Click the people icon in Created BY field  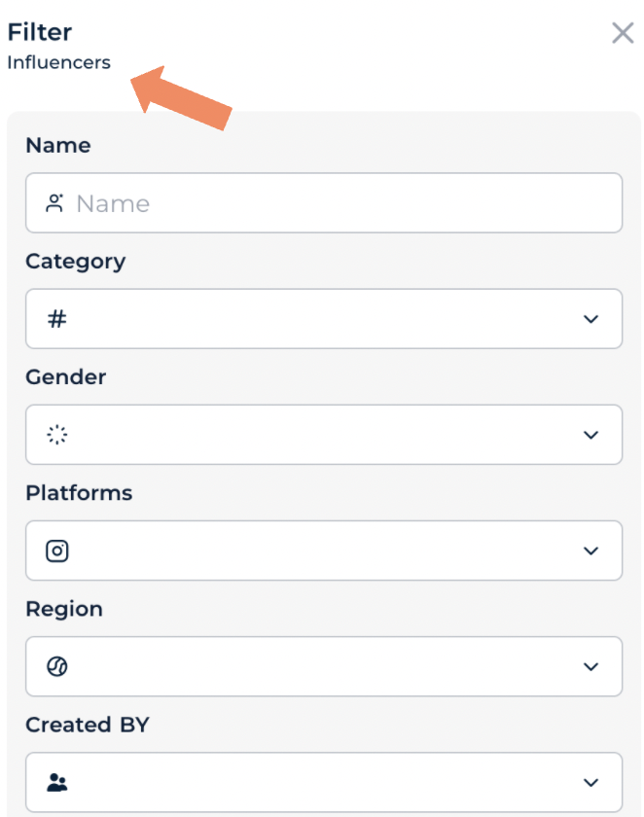point(57,782)
